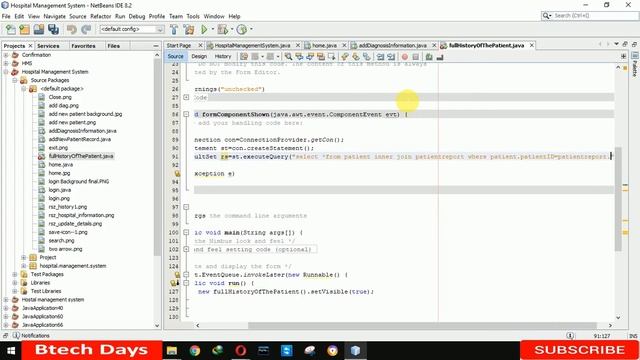
Task: Open the File menu
Action: (6, 16)
